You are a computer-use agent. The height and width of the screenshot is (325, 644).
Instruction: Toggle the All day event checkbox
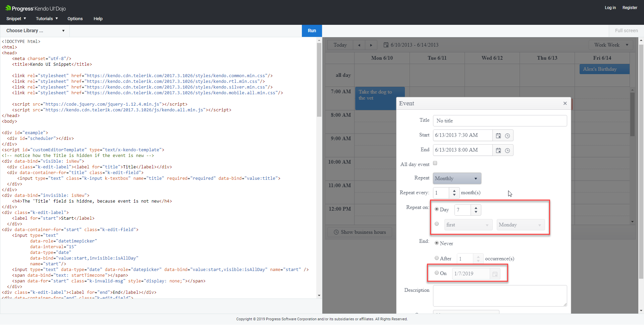pyautogui.click(x=435, y=163)
